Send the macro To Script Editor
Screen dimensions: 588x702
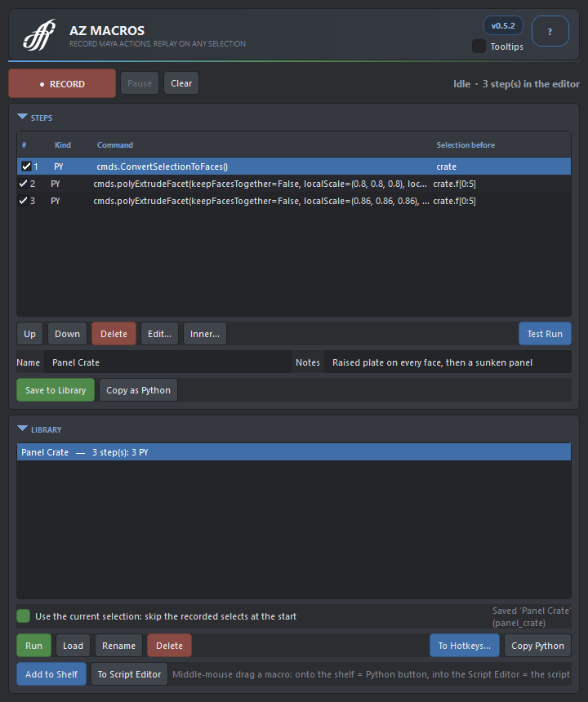click(x=129, y=673)
